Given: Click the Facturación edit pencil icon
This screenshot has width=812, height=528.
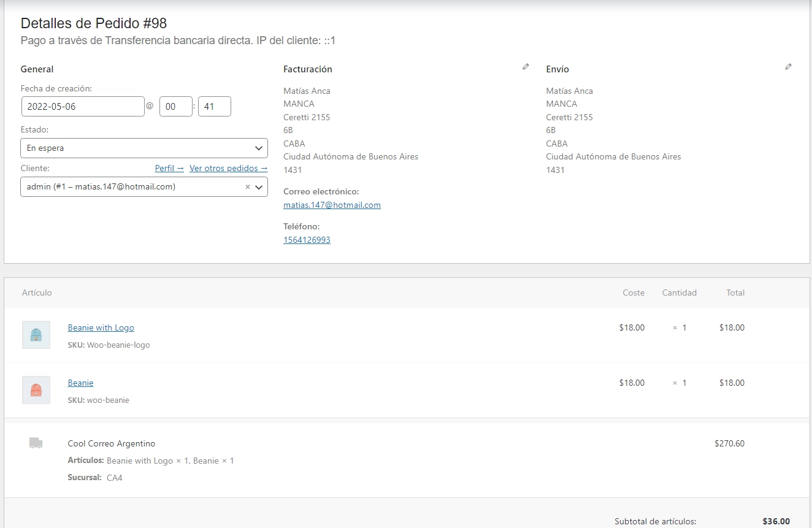Looking at the screenshot, I should [x=526, y=67].
